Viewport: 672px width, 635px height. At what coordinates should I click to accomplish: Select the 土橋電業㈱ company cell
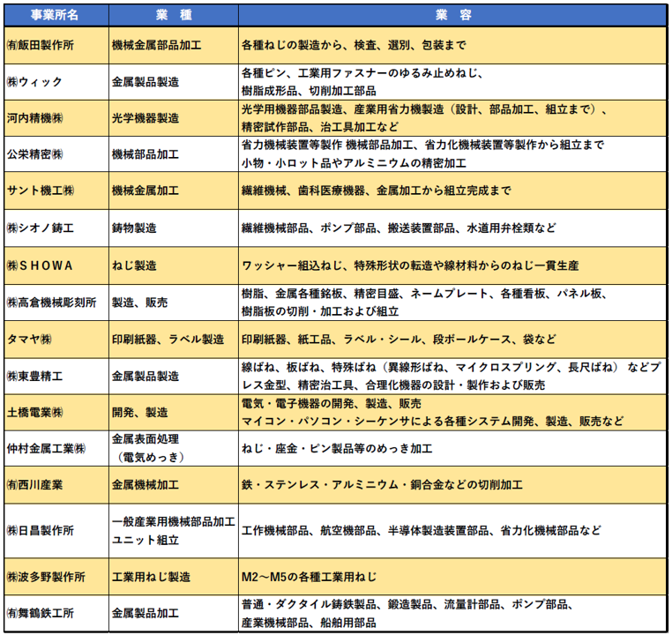56,413
